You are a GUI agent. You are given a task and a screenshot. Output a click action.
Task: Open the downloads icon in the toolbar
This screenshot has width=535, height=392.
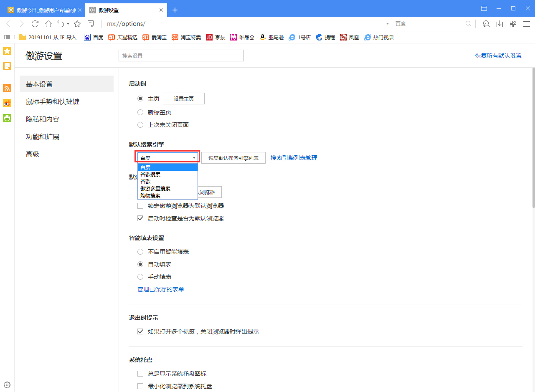click(x=500, y=24)
